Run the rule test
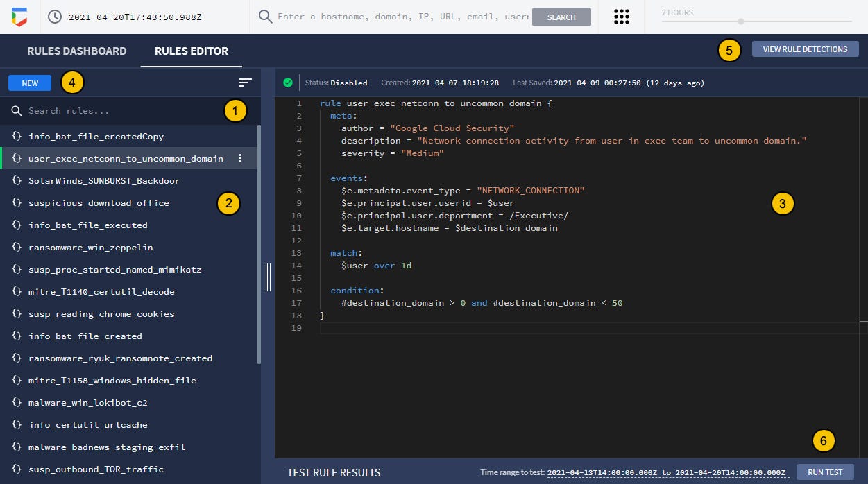868x484 pixels. pos(825,472)
